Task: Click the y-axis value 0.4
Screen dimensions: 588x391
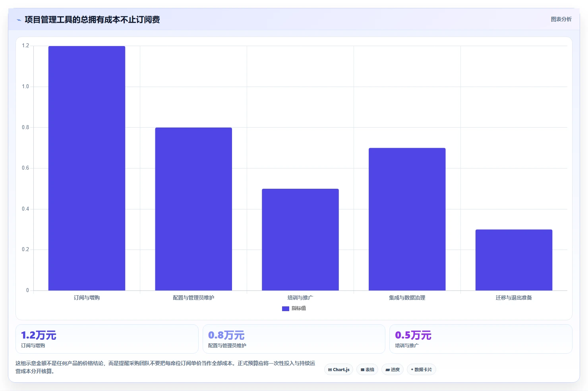Action: [25, 209]
